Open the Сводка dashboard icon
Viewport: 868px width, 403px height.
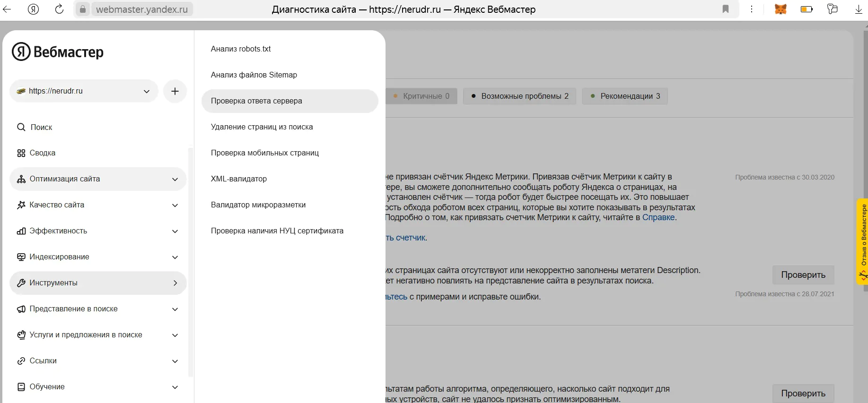21,153
